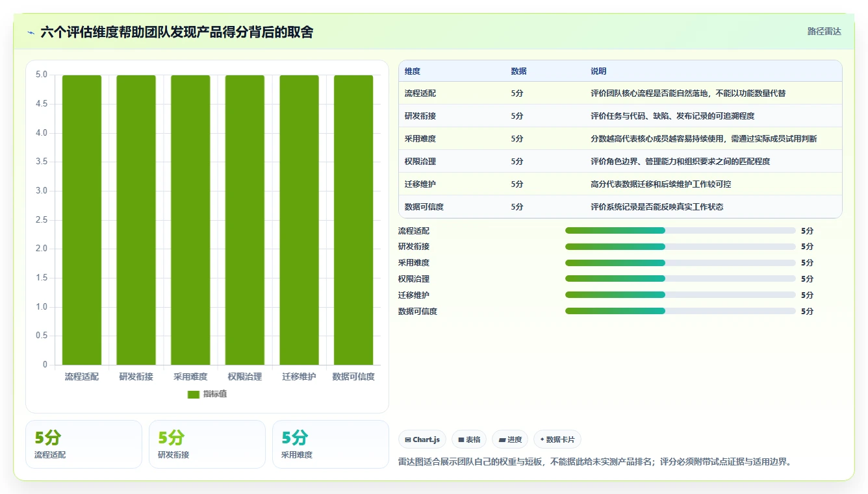Viewport: 868px width, 494px height.
Task: Click the 流程适配 x-axis label
Action: click(x=82, y=377)
